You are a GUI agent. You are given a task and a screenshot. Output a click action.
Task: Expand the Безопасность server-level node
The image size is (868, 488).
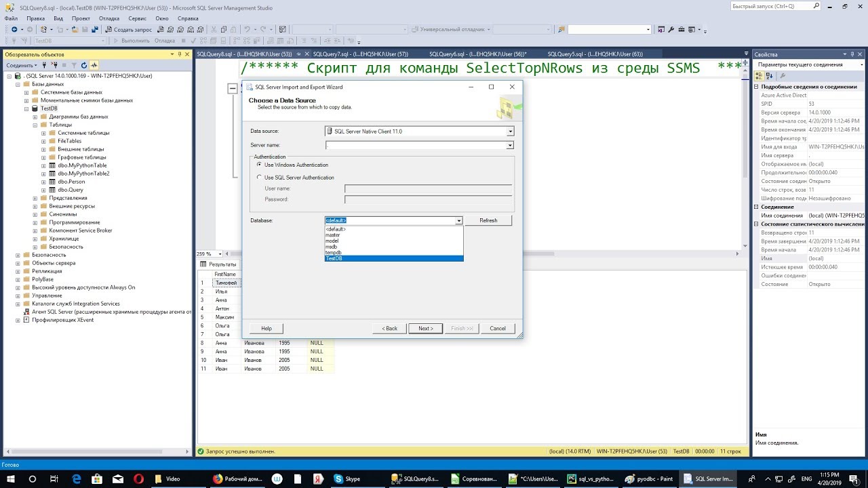[x=18, y=255]
